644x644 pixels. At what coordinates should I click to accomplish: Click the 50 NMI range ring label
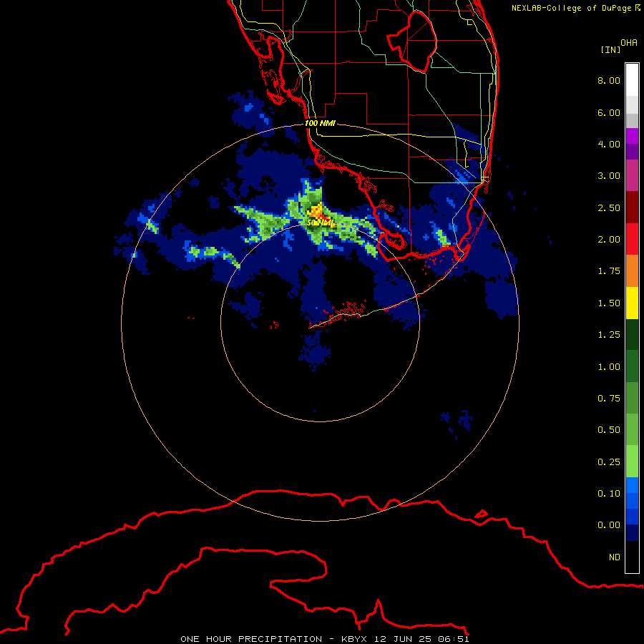click(321, 223)
